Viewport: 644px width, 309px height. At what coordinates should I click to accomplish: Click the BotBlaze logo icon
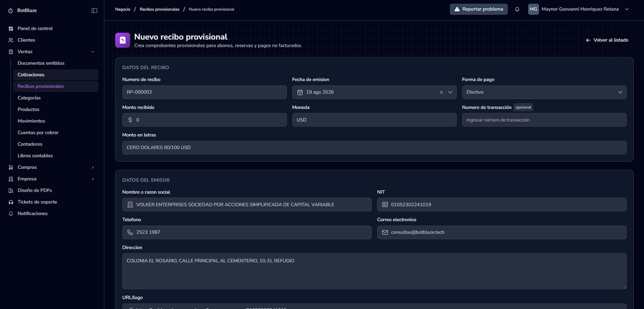tap(10, 10)
